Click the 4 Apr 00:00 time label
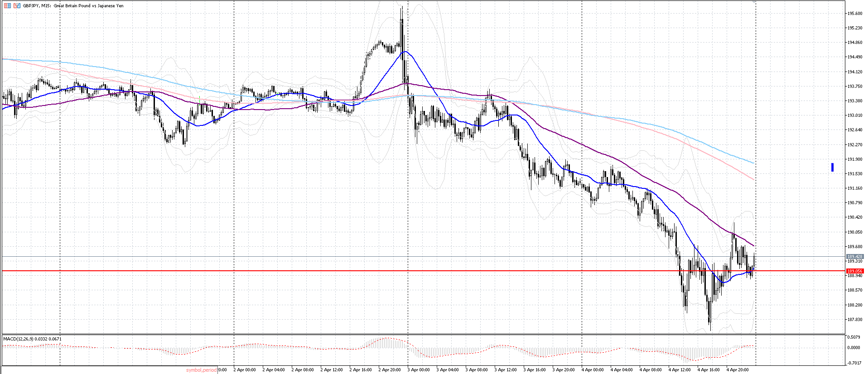The width and height of the screenshot is (868, 374). click(x=593, y=370)
